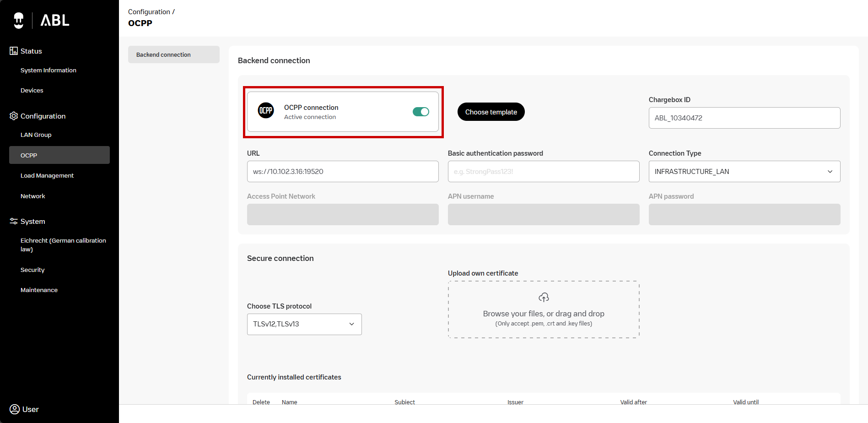The width and height of the screenshot is (868, 423).
Task: Expand the Choose TLS protocol dropdown
Action: tap(304, 324)
